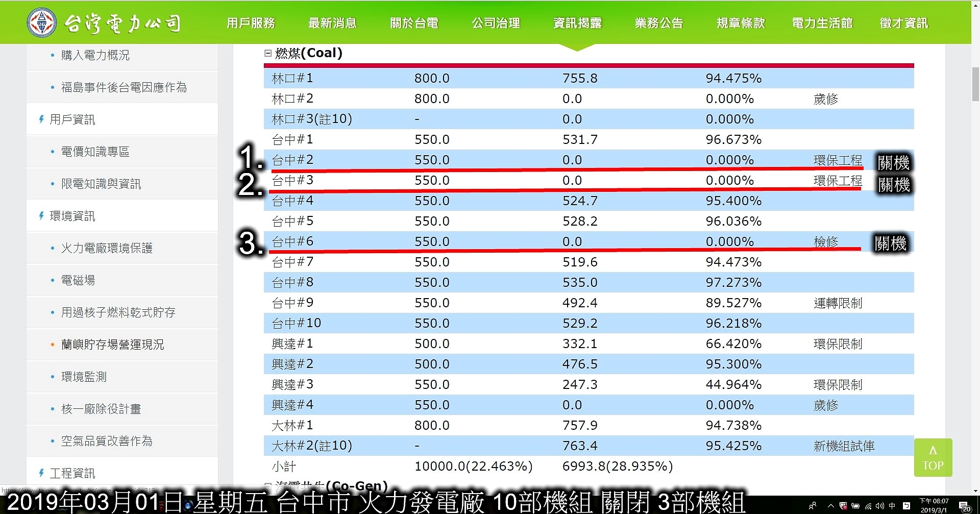980x514 pixels.
Task: Open Wi-Fi network tray icon
Action: (x=868, y=506)
